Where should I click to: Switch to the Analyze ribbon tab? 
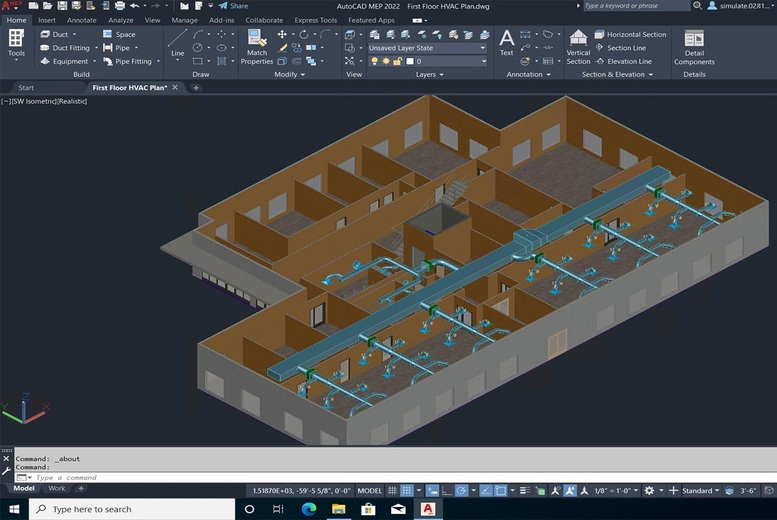121,20
